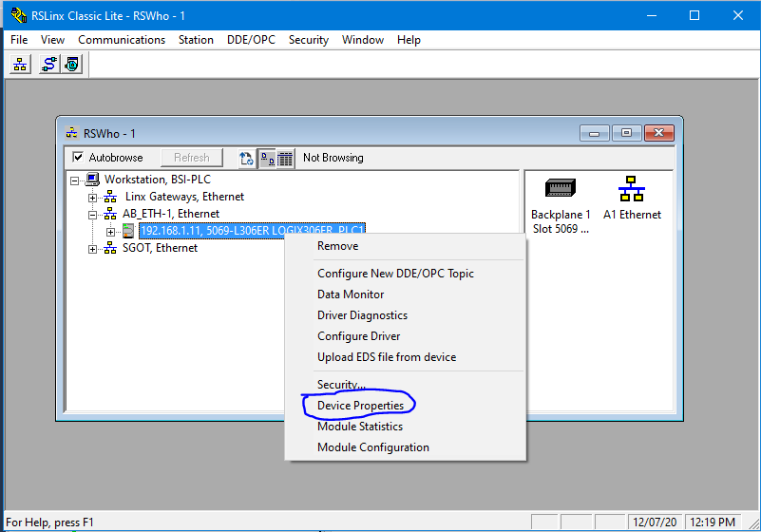Maximize the RSLinx Classic Lite window

coord(694,15)
